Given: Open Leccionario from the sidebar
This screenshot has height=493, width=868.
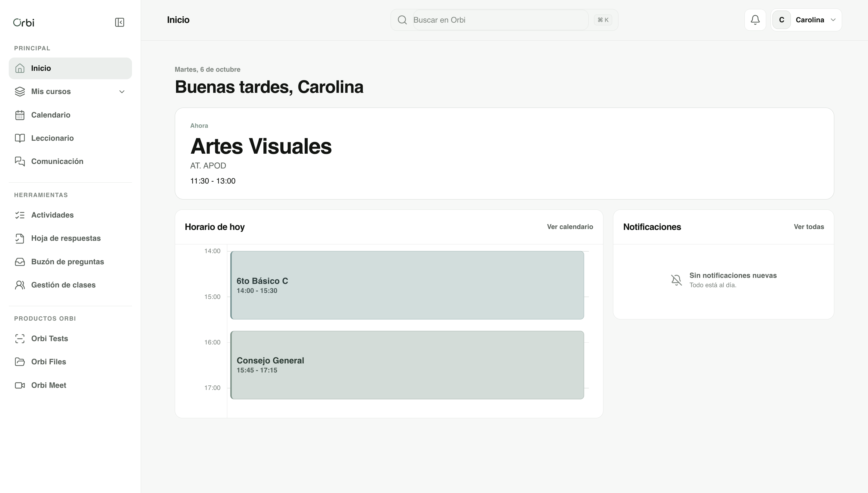Looking at the screenshot, I should (70, 138).
